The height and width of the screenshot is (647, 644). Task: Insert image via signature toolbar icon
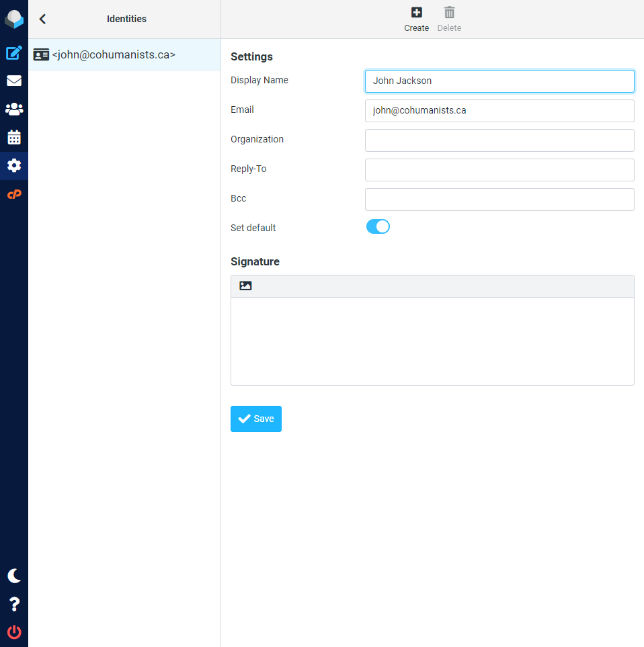pyautogui.click(x=245, y=286)
